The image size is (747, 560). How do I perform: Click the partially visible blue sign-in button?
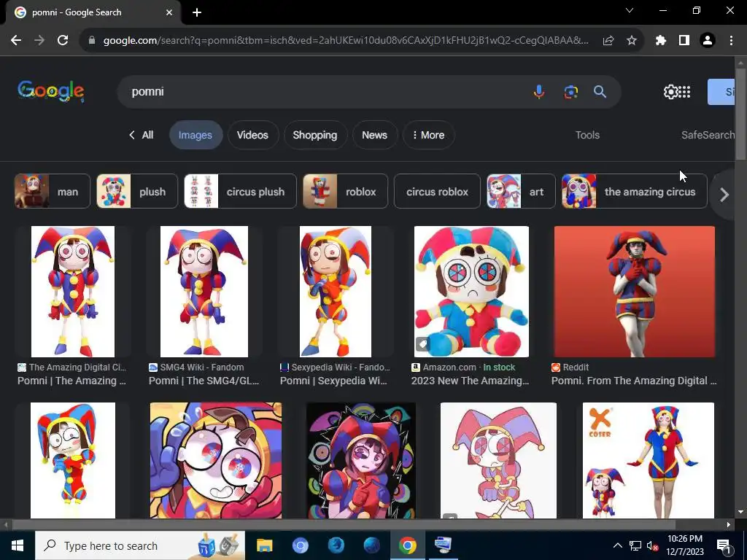(x=721, y=91)
